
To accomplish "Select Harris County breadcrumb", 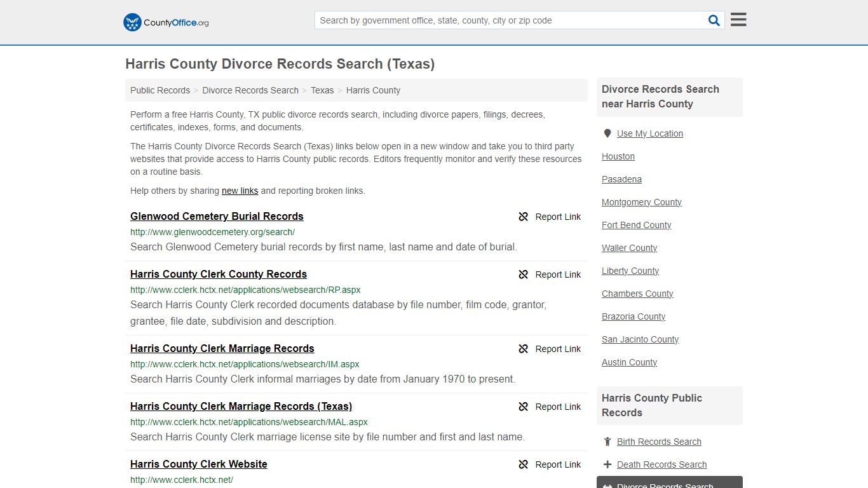I will pos(373,90).
